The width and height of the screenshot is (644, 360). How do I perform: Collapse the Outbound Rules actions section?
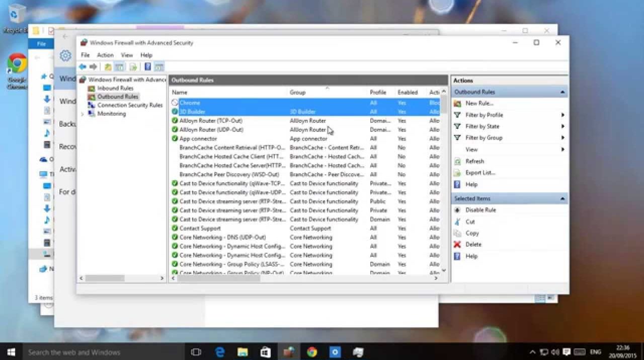tap(562, 92)
